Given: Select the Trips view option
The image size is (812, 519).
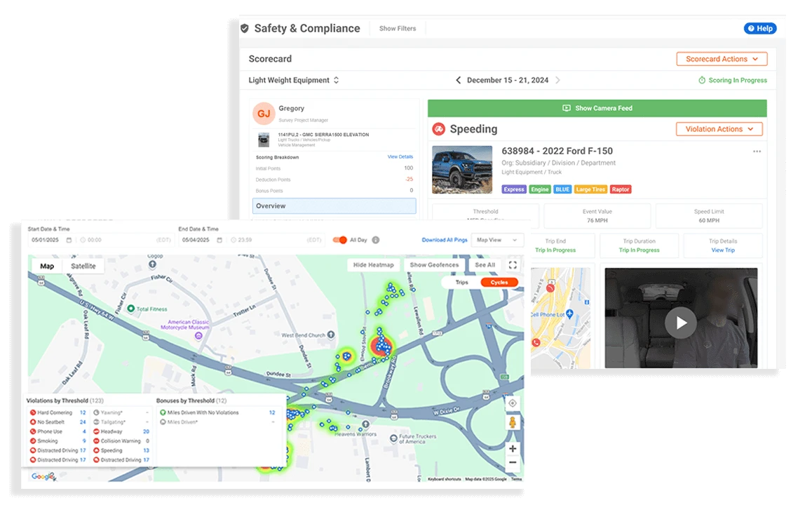Looking at the screenshot, I should [461, 283].
